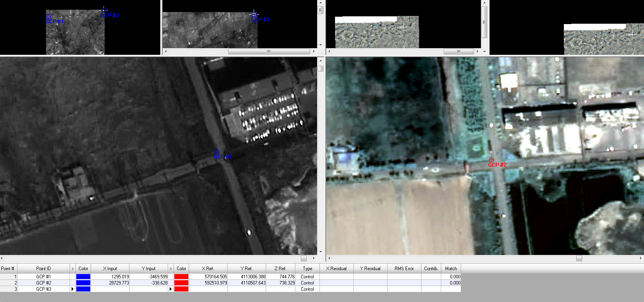Click Y Input value -338.628
The width and height of the screenshot is (644, 302).
(x=149, y=283)
